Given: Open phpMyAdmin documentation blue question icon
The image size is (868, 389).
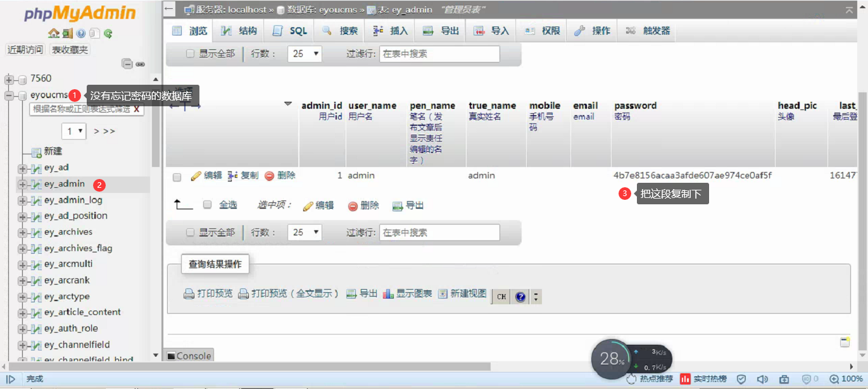Looking at the screenshot, I should click(x=81, y=34).
